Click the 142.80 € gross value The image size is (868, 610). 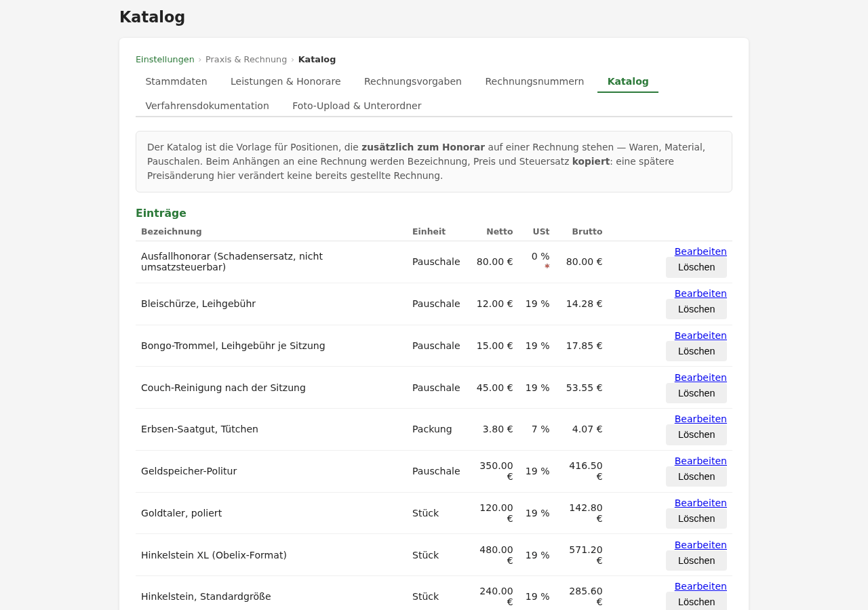coord(586,513)
